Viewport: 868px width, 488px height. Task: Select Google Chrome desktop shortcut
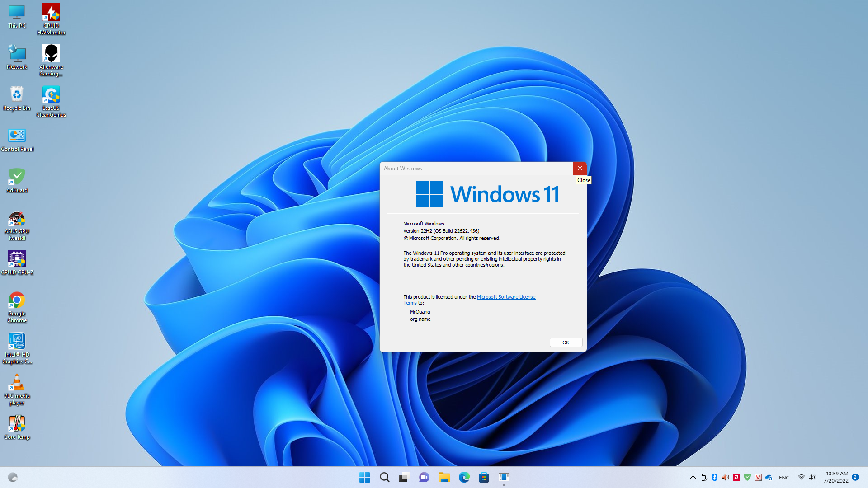pos(17,307)
